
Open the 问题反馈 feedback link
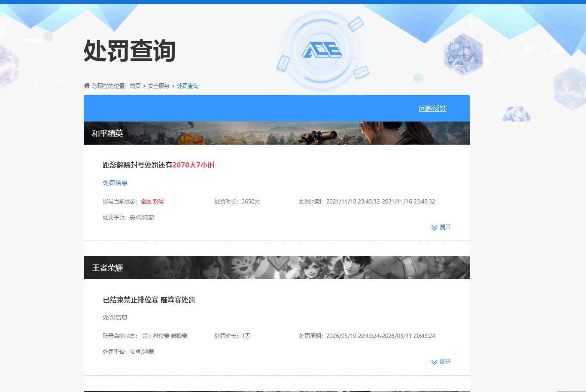(432, 108)
